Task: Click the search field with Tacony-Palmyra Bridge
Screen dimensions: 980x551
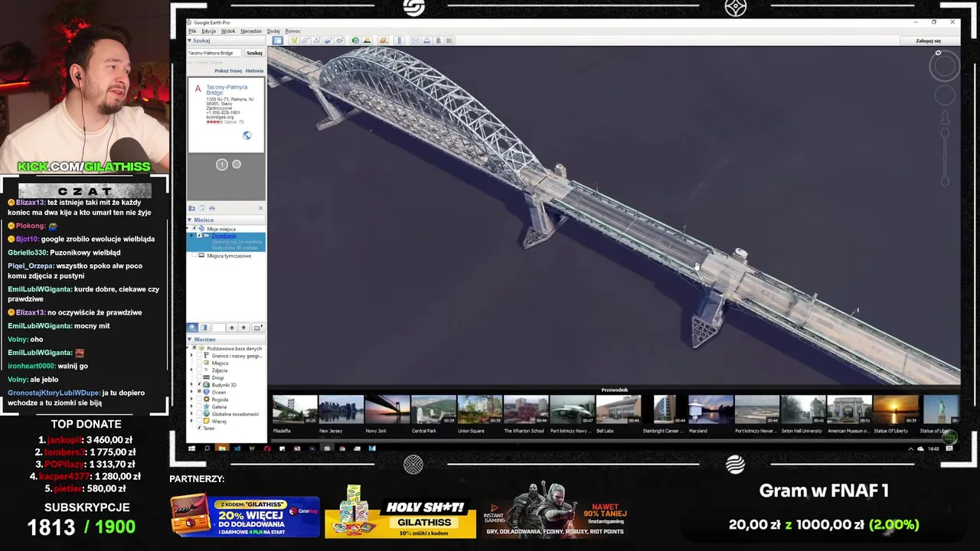Action: pyautogui.click(x=215, y=53)
